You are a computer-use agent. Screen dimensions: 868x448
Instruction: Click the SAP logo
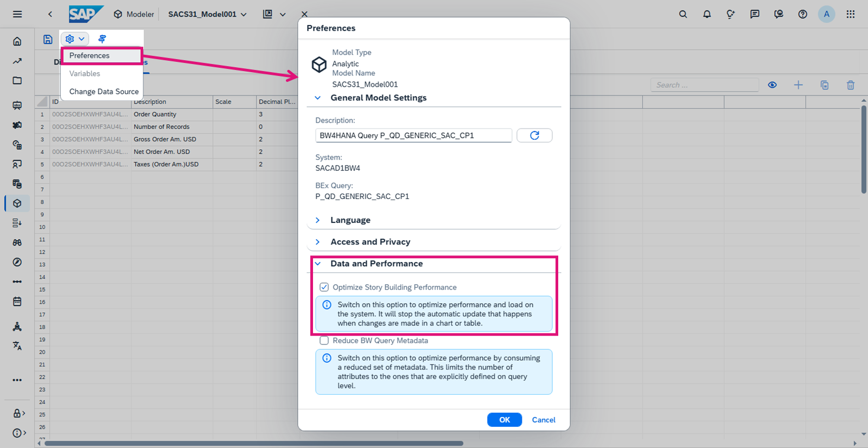point(85,14)
